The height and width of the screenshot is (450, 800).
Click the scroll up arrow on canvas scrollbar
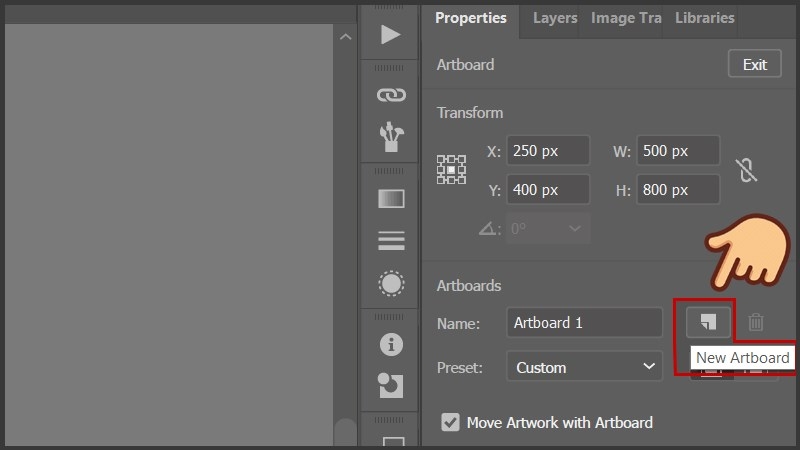pyautogui.click(x=345, y=37)
